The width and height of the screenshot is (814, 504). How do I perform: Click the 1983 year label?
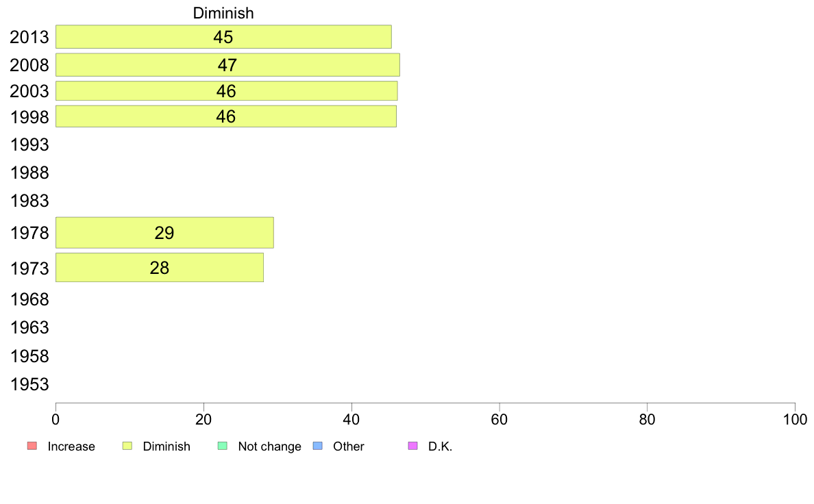click(x=29, y=201)
